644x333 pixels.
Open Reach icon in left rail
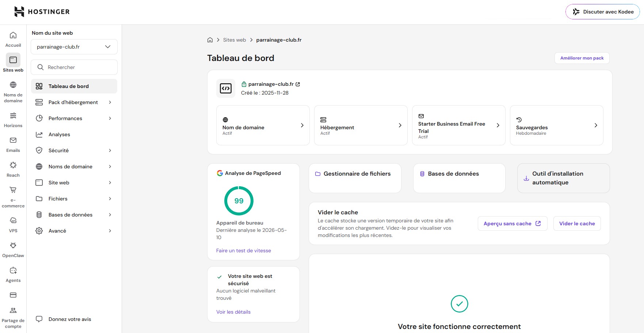pos(13,165)
